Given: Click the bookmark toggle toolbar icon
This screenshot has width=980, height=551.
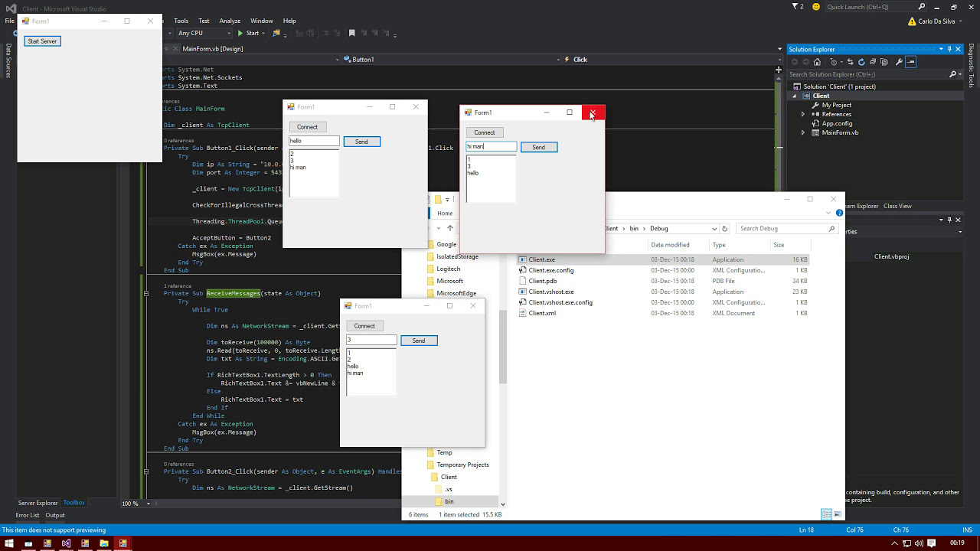Looking at the screenshot, I should click(x=351, y=33).
